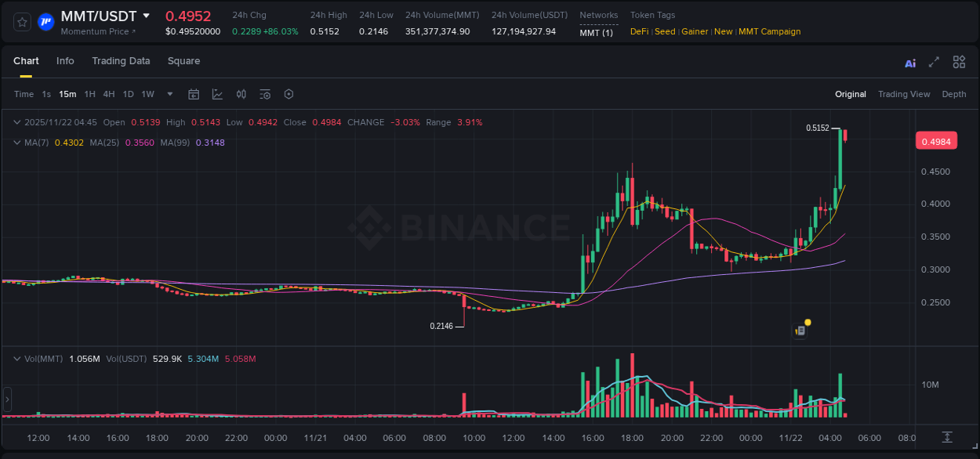The height and width of the screenshot is (459, 980).
Task: Collapse the MA indicator row arrow
Action: click(x=16, y=143)
